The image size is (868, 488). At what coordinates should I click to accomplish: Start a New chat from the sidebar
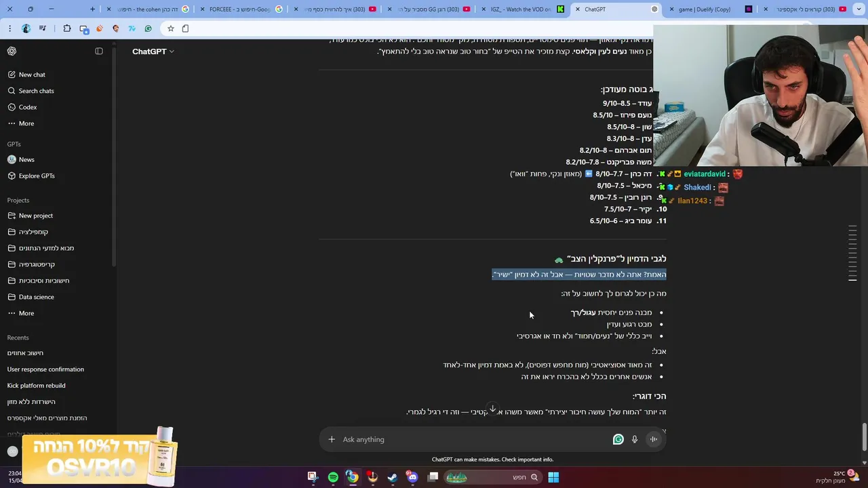pyautogui.click(x=26, y=75)
